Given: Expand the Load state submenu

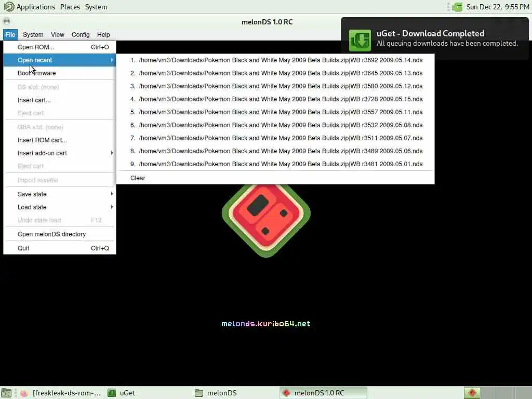Looking at the screenshot, I should point(60,207).
